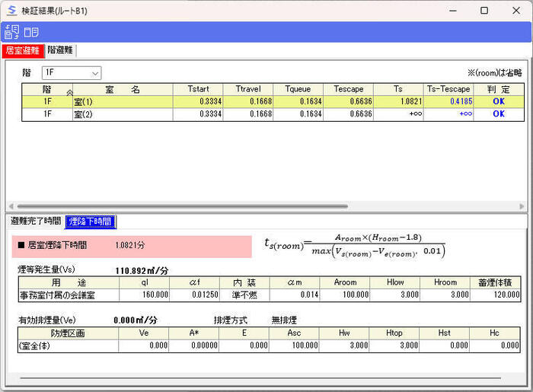Click the 判定 column header

(499, 89)
